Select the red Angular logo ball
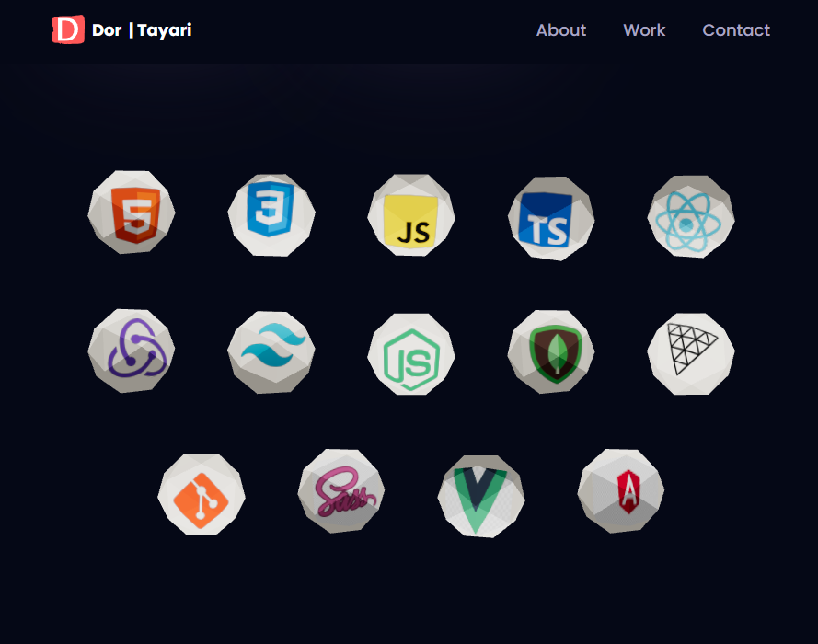This screenshot has width=818, height=644. pos(621,490)
